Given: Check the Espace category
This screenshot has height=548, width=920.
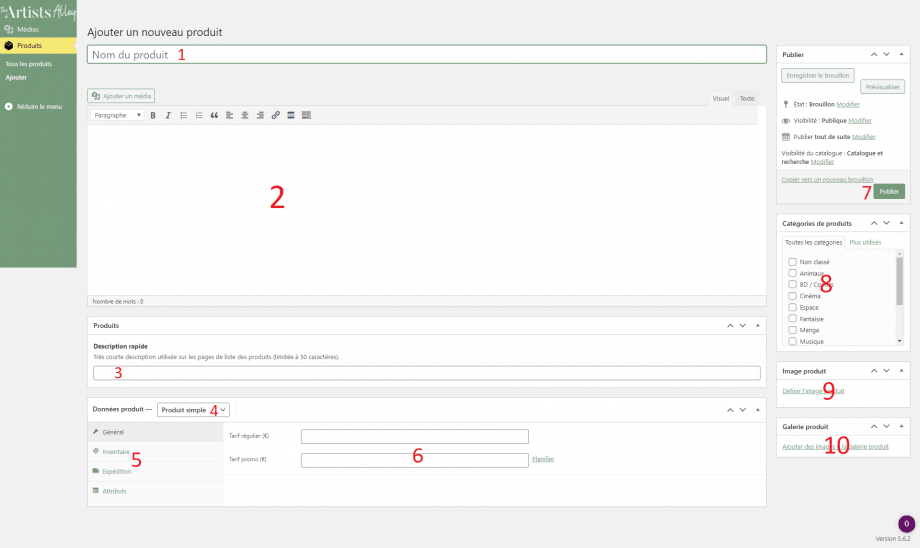Looking at the screenshot, I should point(792,307).
